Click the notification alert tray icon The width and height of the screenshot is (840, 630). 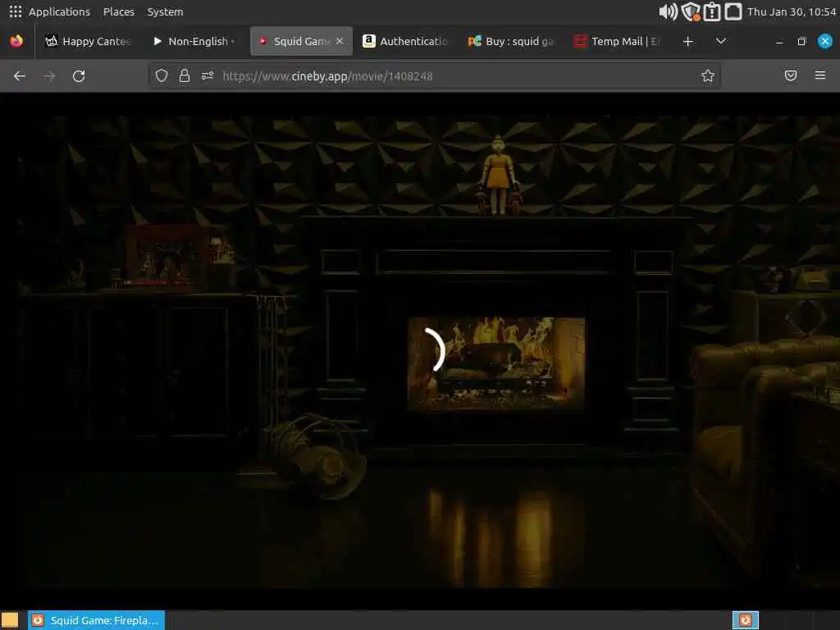click(x=712, y=11)
